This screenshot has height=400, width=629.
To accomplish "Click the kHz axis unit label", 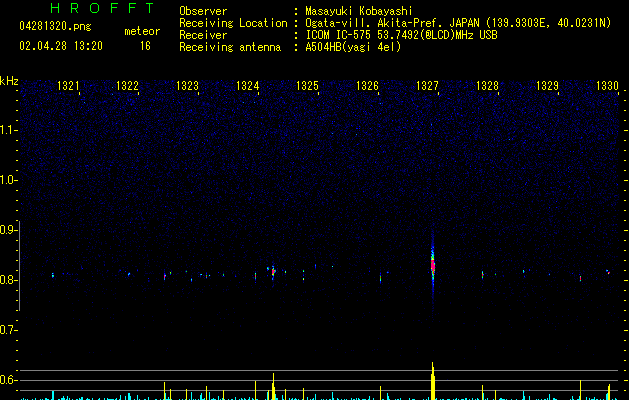I will (x=9, y=81).
